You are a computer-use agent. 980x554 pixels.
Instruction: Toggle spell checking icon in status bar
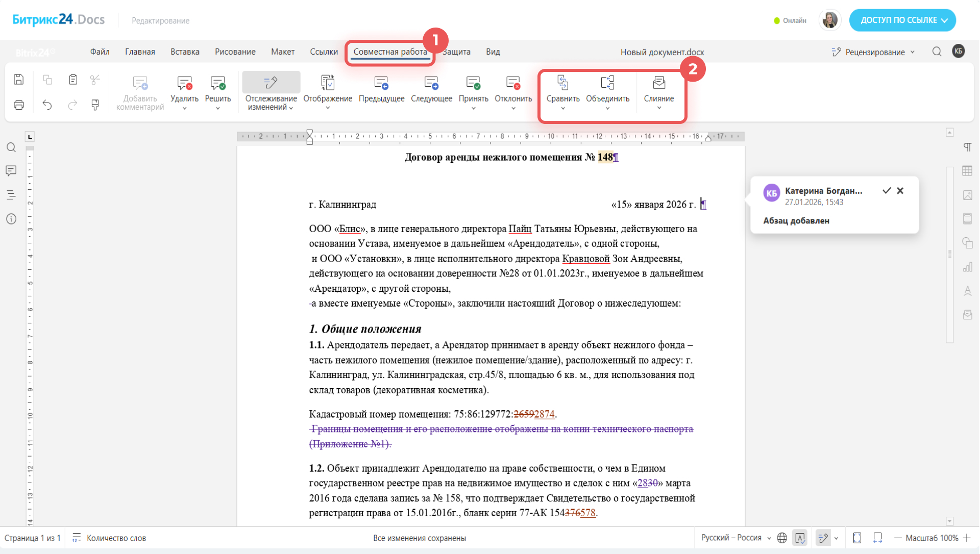pyautogui.click(x=800, y=538)
